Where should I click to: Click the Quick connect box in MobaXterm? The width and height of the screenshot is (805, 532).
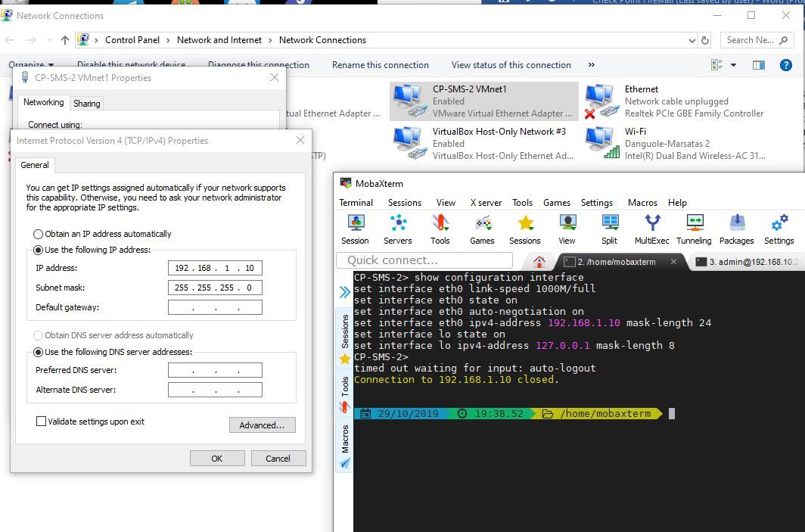point(424,260)
